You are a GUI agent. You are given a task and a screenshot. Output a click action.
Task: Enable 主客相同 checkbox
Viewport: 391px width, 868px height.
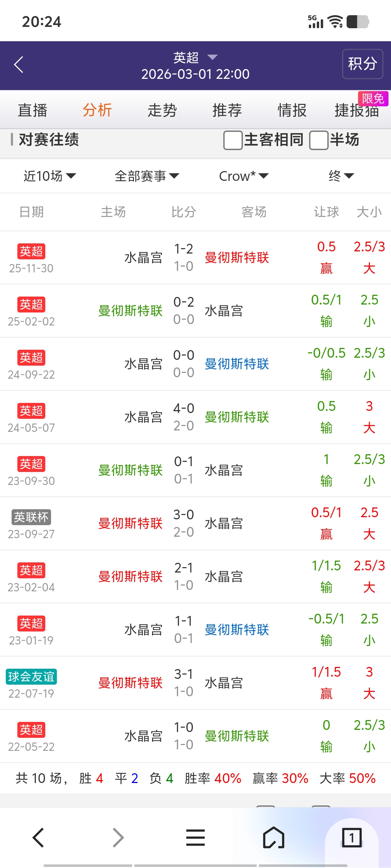pos(233,140)
